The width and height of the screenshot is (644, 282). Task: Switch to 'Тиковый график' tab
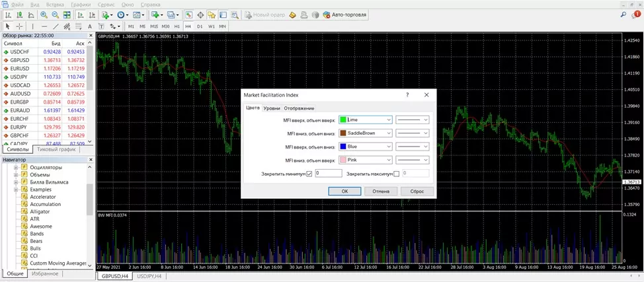(56, 149)
